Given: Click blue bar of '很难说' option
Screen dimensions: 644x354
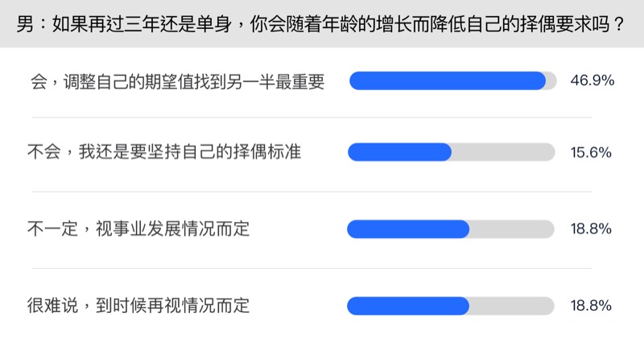Looking at the screenshot, I should tap(408, 306).
